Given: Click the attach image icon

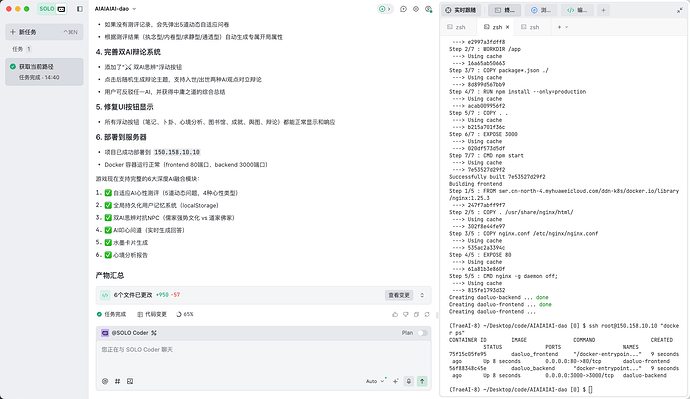Looking at the screenshot, I should coord(130,381).
